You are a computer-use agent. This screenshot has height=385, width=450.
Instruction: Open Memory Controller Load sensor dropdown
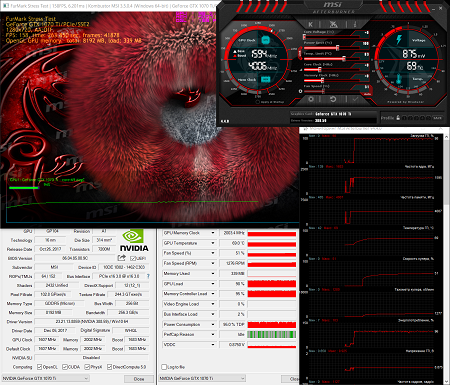[213, 294]
